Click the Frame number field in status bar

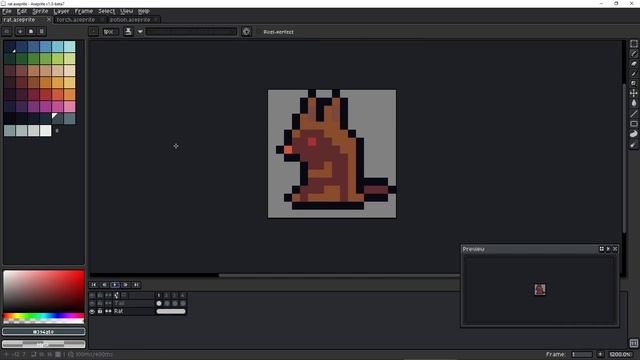pos(582,354)
